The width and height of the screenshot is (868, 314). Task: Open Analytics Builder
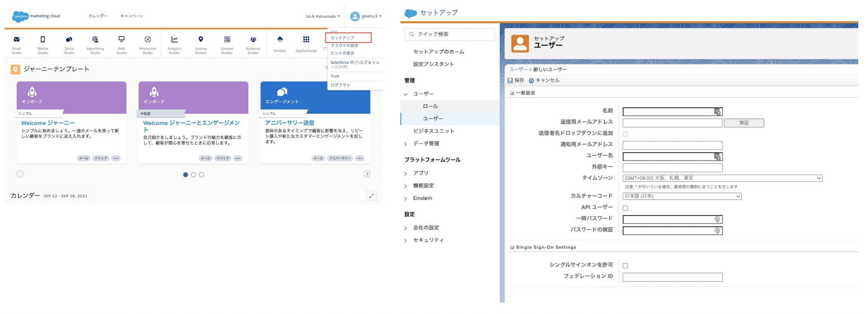click(174, 45)
